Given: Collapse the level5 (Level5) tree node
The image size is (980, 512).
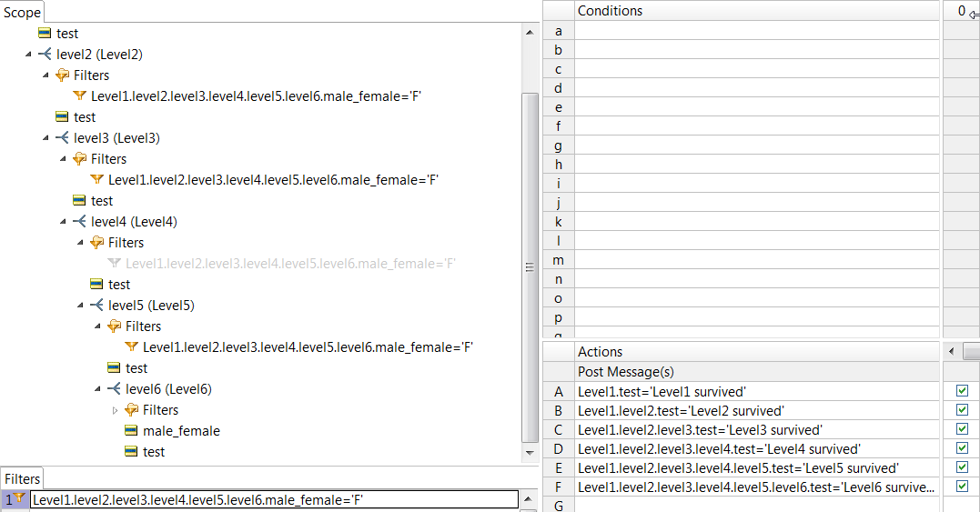Looking at the screenshot, I should pyautogui.click(x=81, y=306).
